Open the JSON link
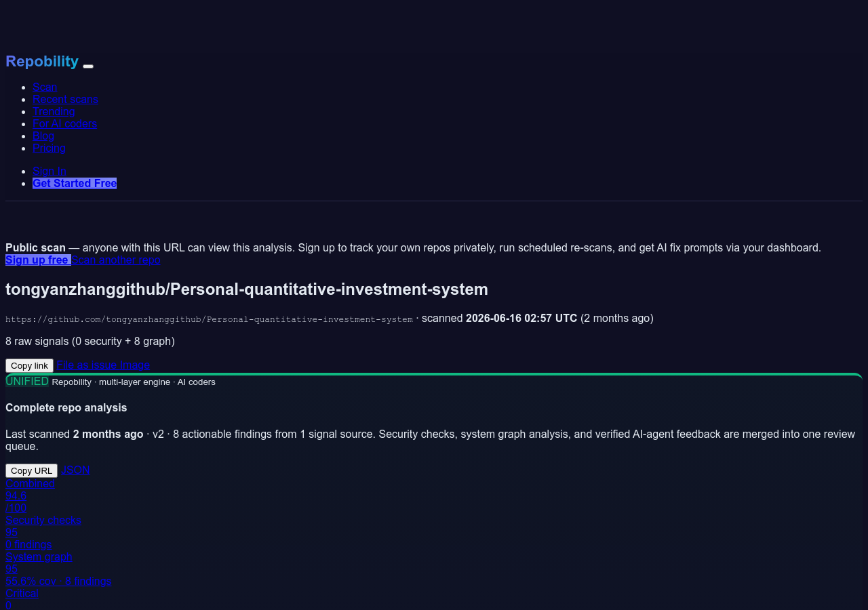Viewport: 868px width, 610px height. coord(75,470)
